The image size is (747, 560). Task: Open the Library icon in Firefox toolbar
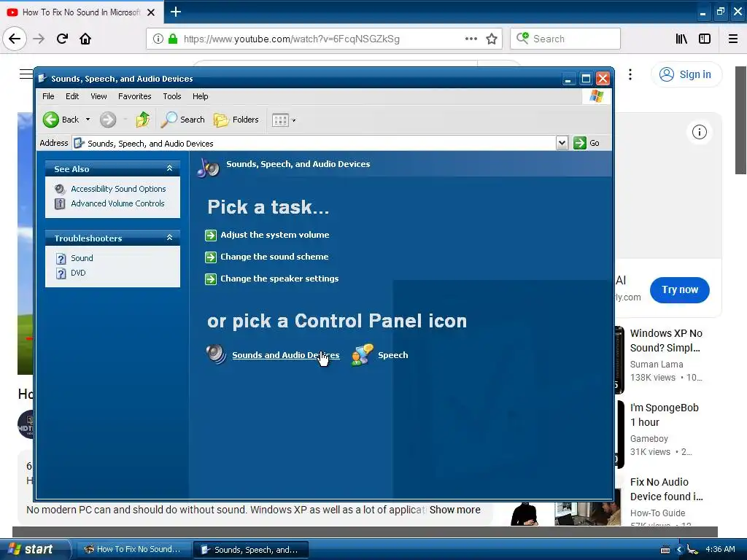point(681,39)
